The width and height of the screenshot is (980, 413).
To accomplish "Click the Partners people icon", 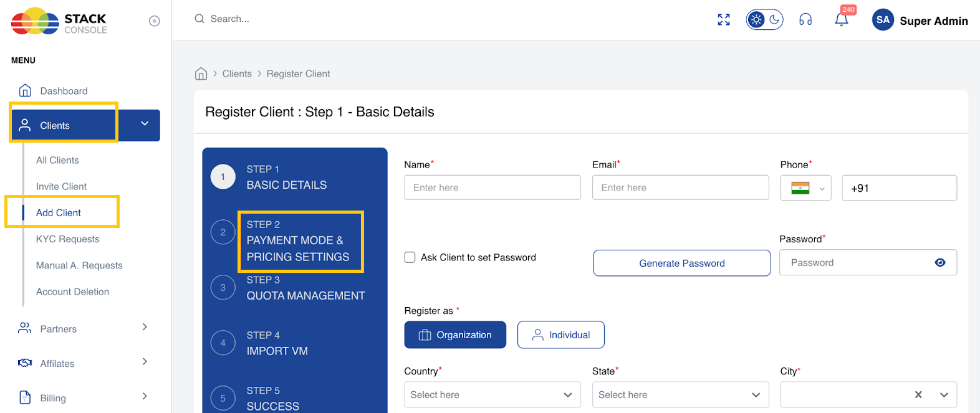I will (25, 328).
